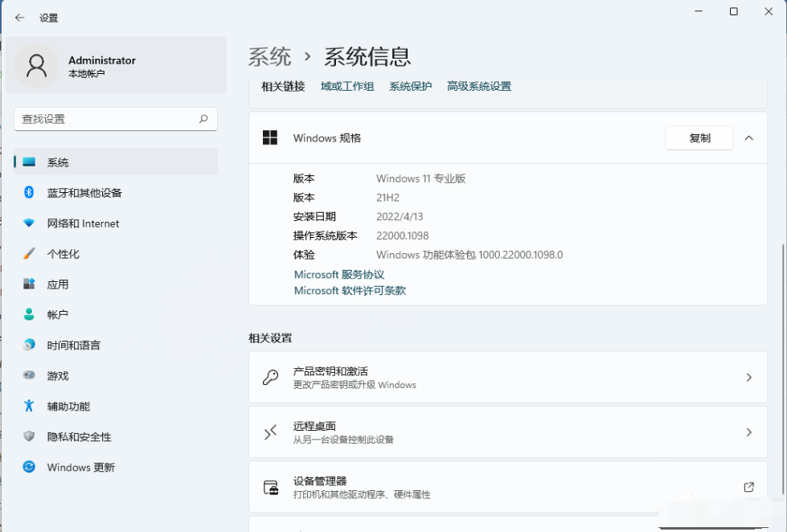Image resolution: width=787 pixels, height=532 pixels.
Task: Select 网络和 Internet settings icon
Action: pos(28,223)
